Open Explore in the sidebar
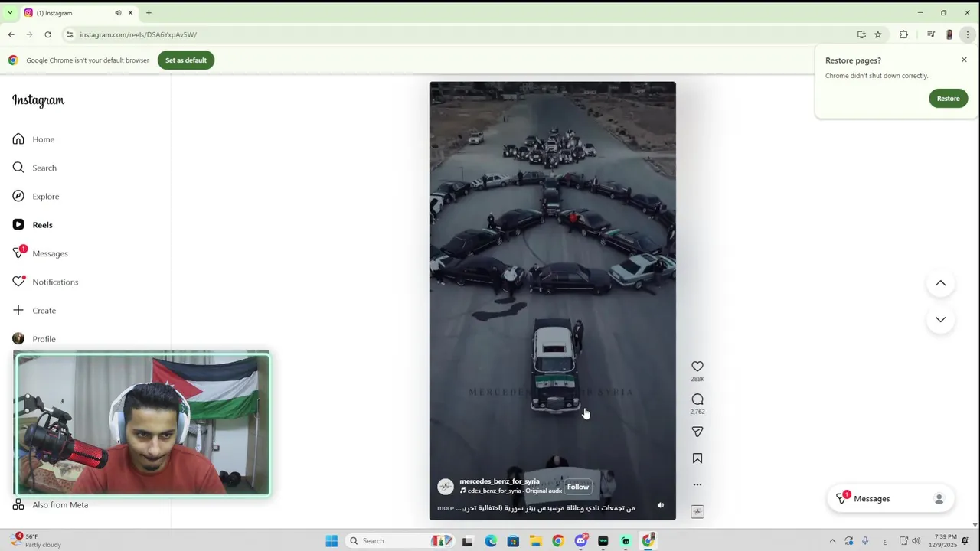The height and width of the screenshot is (551, 980). (x=36, y=197)
